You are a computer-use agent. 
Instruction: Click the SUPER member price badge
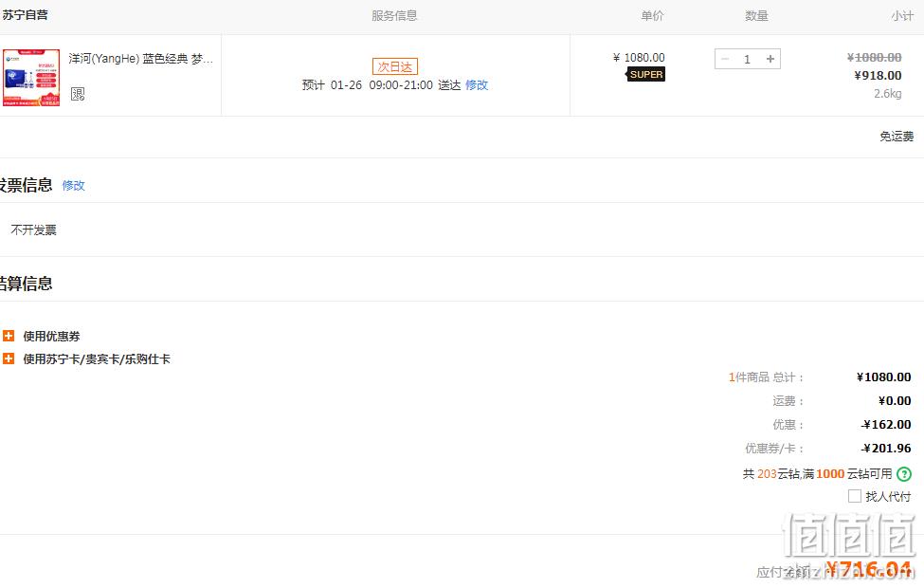point(646,74)
